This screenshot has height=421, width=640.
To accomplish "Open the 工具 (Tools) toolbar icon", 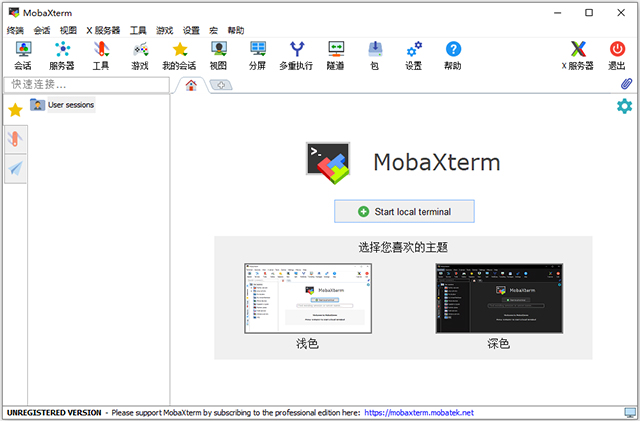I will [101, 56].
